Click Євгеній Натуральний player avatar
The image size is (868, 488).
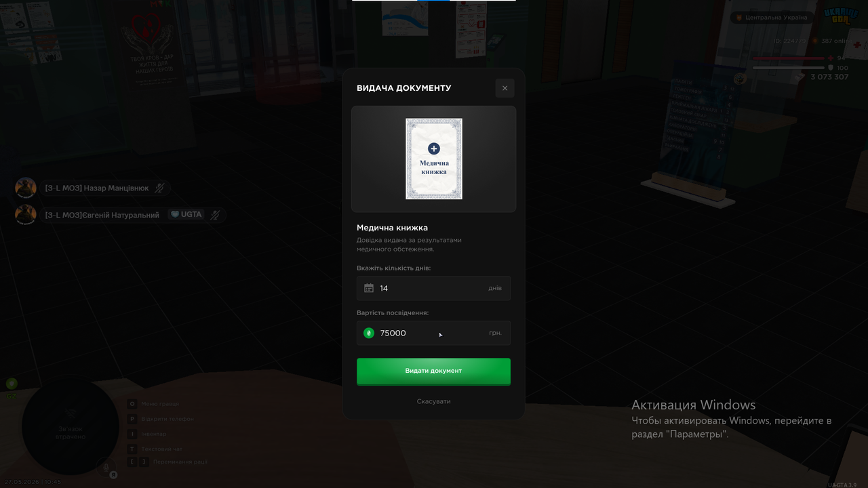point(26,214)
